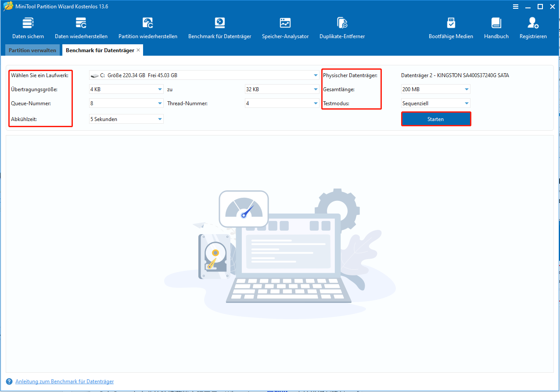Create Bootfähige Medien
This screenshot has height=392, width=560.
click(451, 28)
